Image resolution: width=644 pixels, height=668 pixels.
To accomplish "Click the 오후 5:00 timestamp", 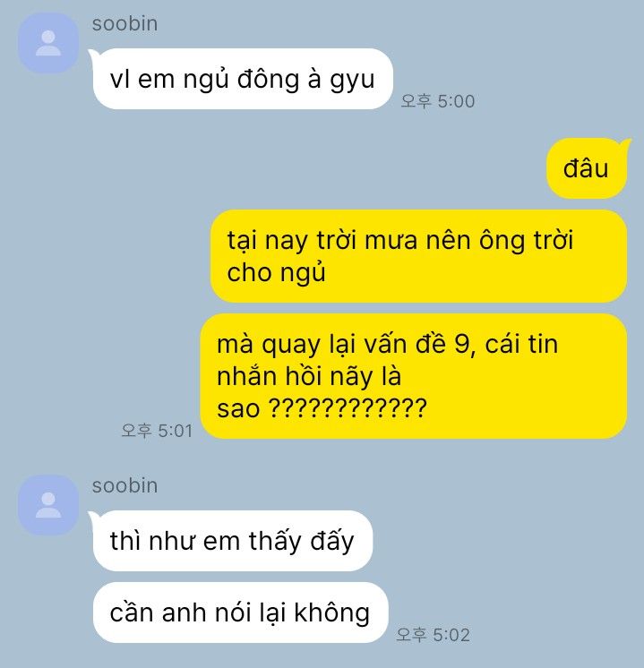I will coord(438,101).
